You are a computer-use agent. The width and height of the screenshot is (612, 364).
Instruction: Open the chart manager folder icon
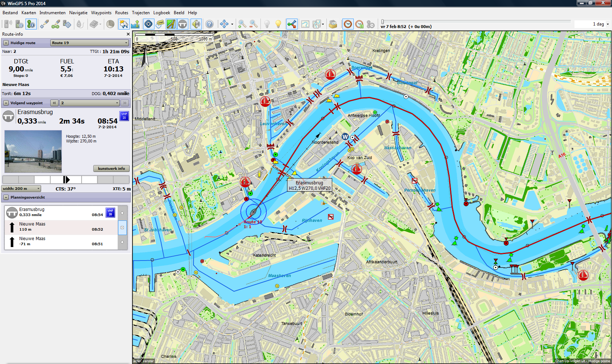pyautogui.click(x=333, y=24)
